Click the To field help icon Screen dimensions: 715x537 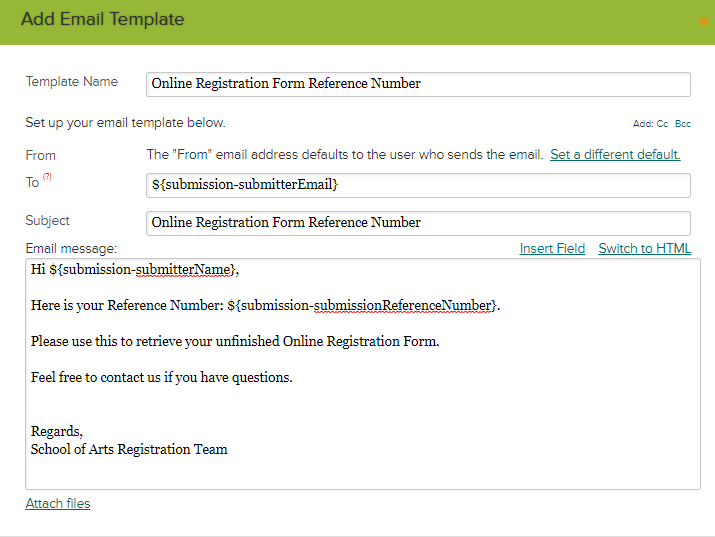47,177
